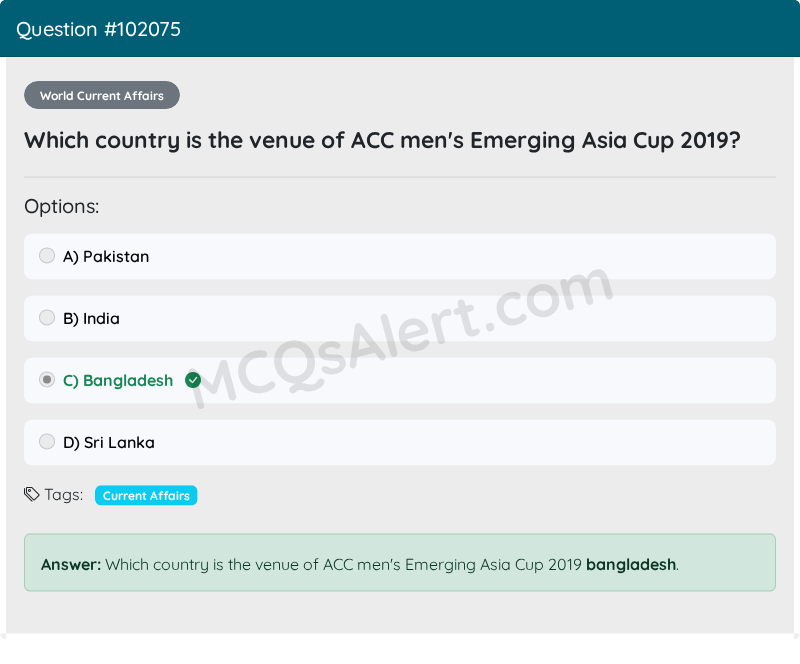
Task: Click the "A) Pakistan" option label
Action: (x=106, y=257)
